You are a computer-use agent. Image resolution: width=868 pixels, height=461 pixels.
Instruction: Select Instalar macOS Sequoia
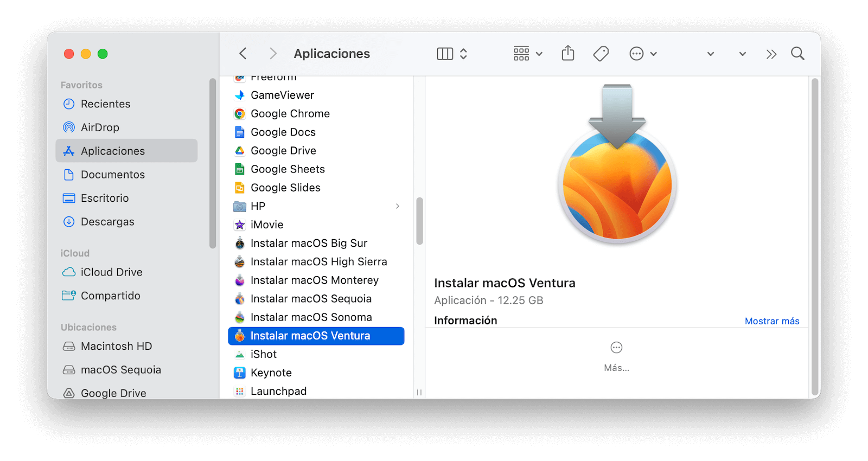pyautogui.click(x=316, y=298)
